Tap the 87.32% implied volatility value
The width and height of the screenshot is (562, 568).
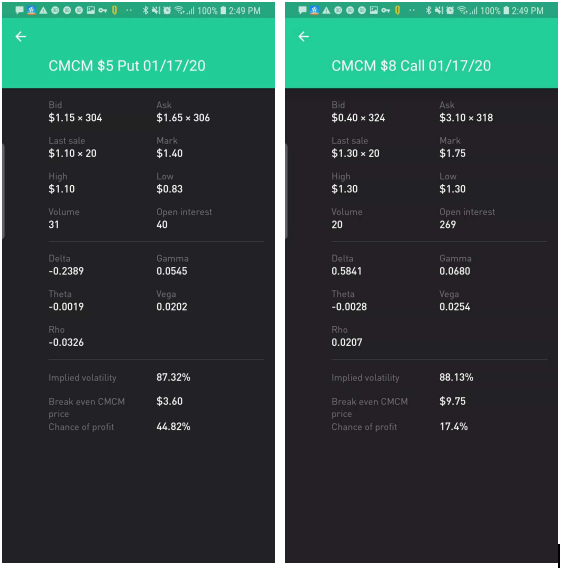coord(173,377)
